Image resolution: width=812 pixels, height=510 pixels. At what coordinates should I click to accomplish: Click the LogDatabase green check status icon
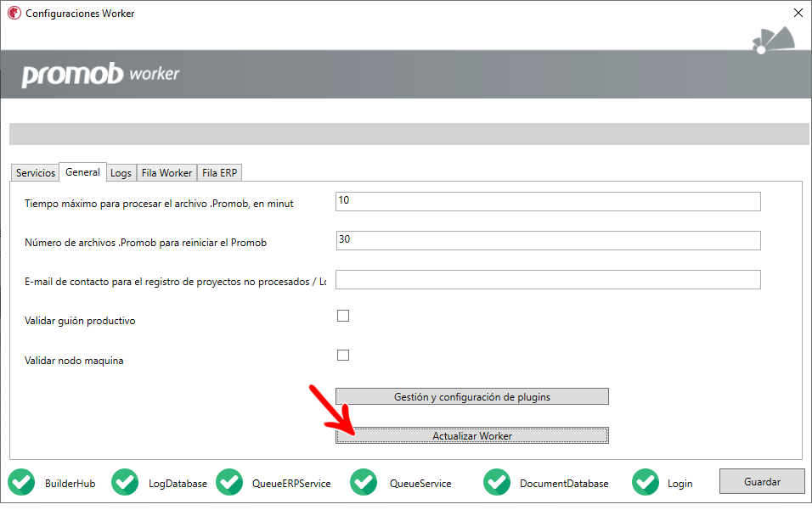point(125,482)
